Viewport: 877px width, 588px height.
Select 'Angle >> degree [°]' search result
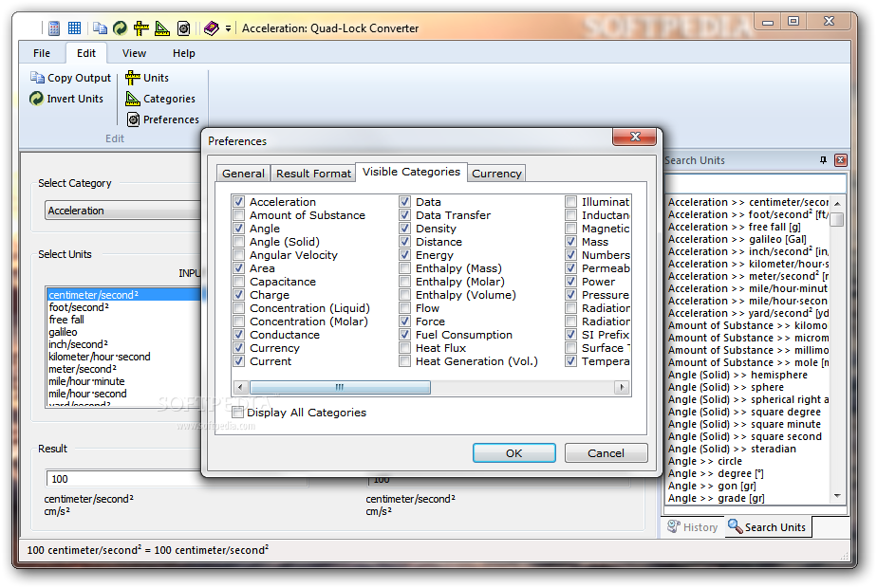coord(716,473)
